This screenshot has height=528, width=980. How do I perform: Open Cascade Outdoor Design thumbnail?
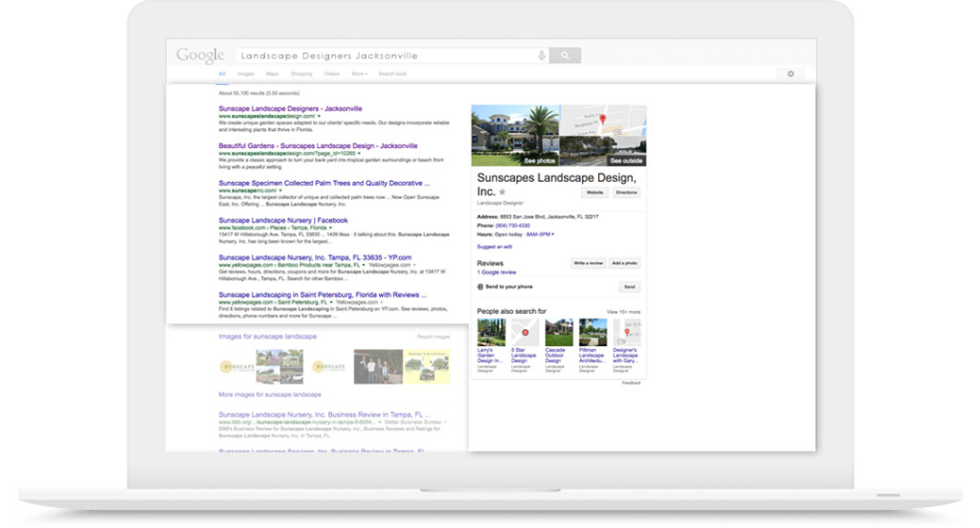tap(559, 333)
